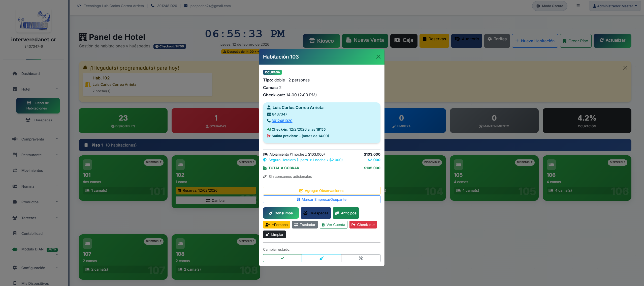
Task: Open Huéspedes in the sidebar
Action: pyautogui.click(x=43, y=120)
